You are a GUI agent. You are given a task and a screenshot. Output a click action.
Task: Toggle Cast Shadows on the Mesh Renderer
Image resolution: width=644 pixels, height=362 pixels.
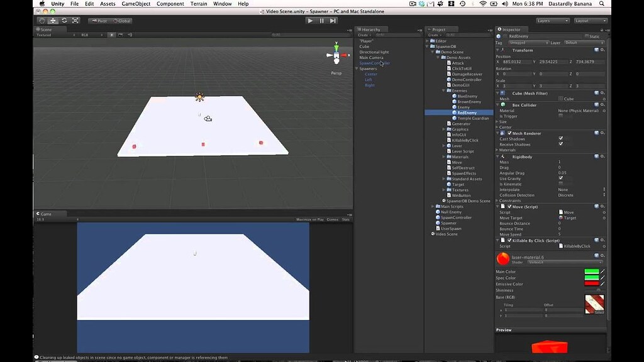point(560,139)
